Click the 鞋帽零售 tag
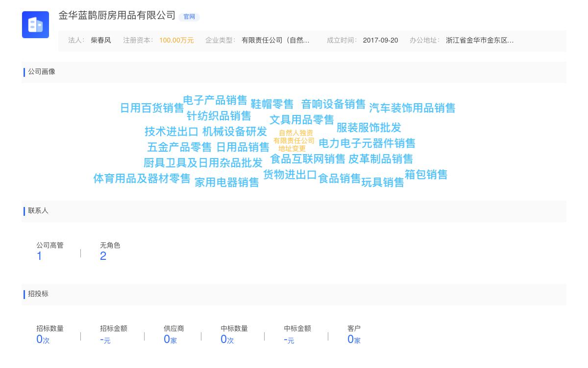 click(272, 104)
